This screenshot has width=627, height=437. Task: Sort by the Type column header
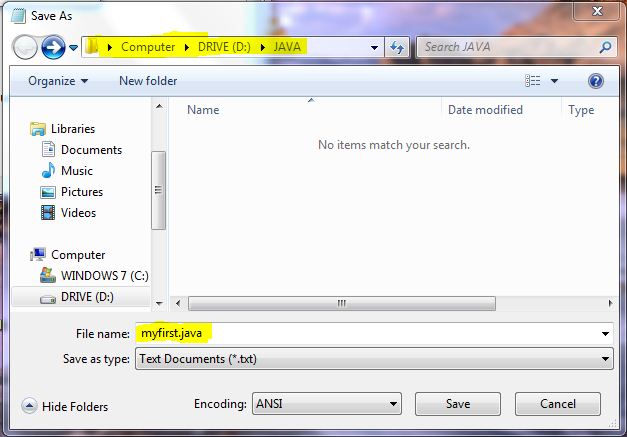(x=581, y=110)
